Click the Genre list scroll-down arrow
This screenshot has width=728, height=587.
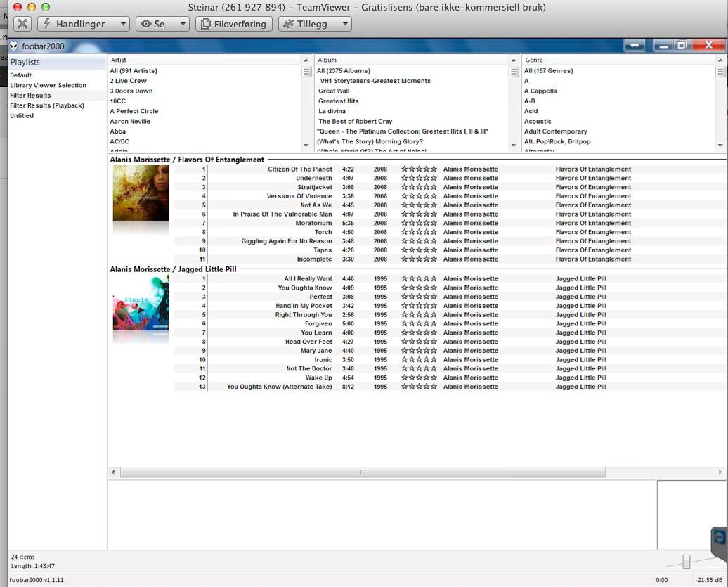[x=720, y=146]
